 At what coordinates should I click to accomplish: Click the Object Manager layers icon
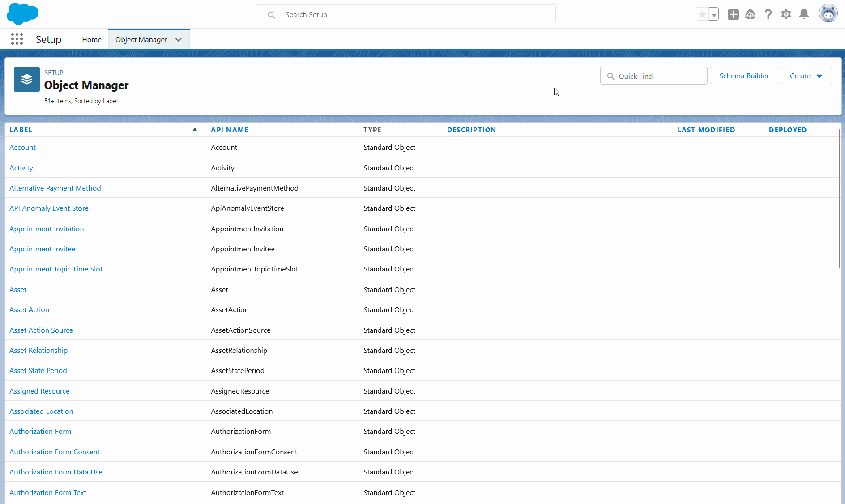coord(27,79)
